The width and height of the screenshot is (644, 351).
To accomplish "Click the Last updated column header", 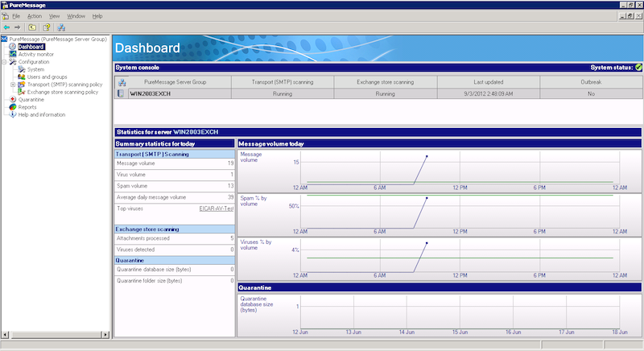I will tap(489, 82).
